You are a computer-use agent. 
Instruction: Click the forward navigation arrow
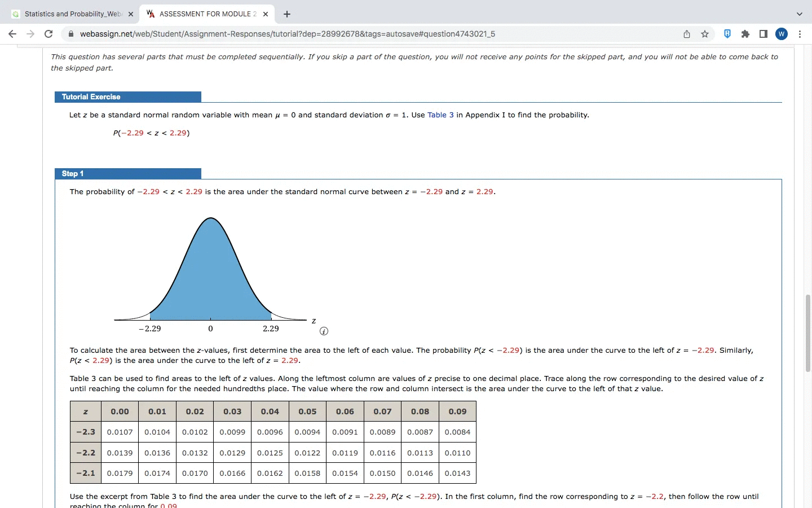pos(30,34)
